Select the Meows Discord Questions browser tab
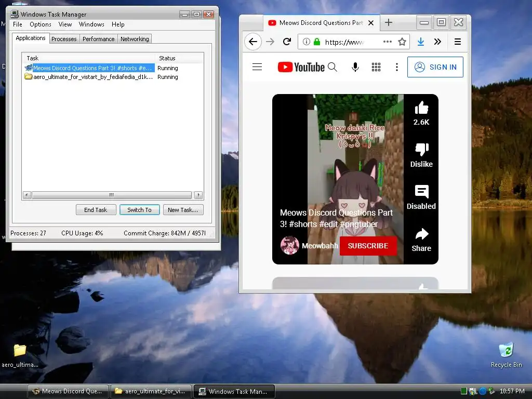The width and height of the screenshot is (532, 399). (x=321, y=23)
